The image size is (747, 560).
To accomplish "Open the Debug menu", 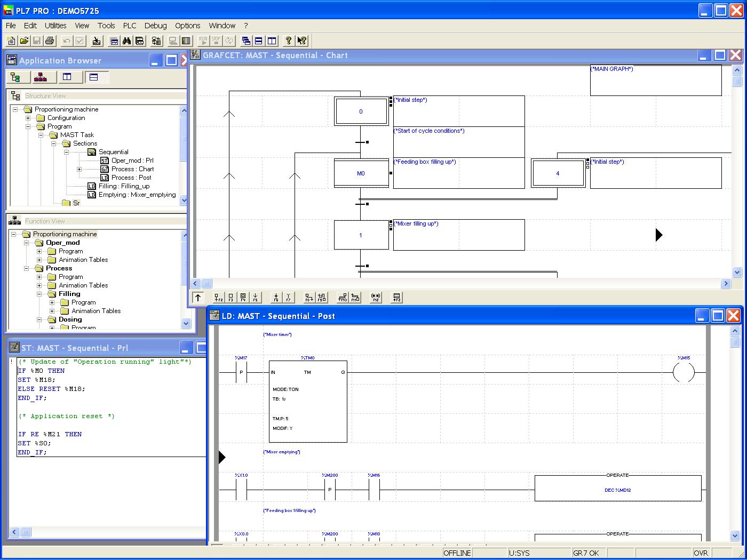I will click(155, 26).
